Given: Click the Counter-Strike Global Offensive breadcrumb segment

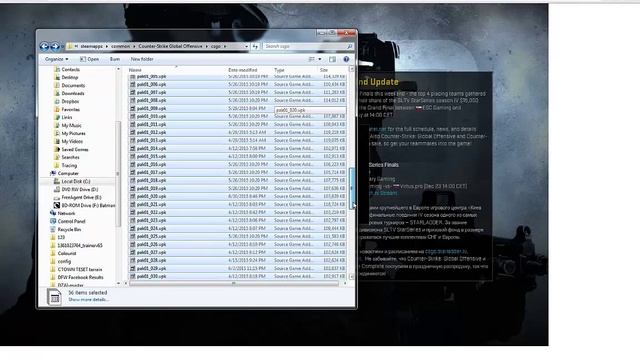Looking at the screenshot, I should 171,47.
